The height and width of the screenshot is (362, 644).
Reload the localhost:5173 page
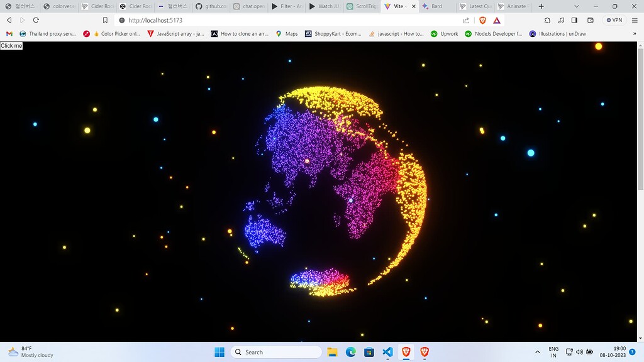click(36, 19)
